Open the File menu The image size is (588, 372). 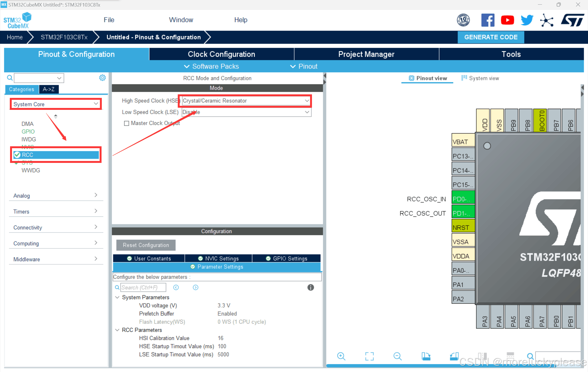click(109, 20)
